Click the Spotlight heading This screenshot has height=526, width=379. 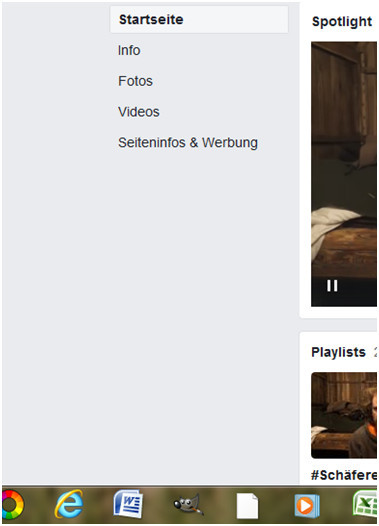coord(342,21)
